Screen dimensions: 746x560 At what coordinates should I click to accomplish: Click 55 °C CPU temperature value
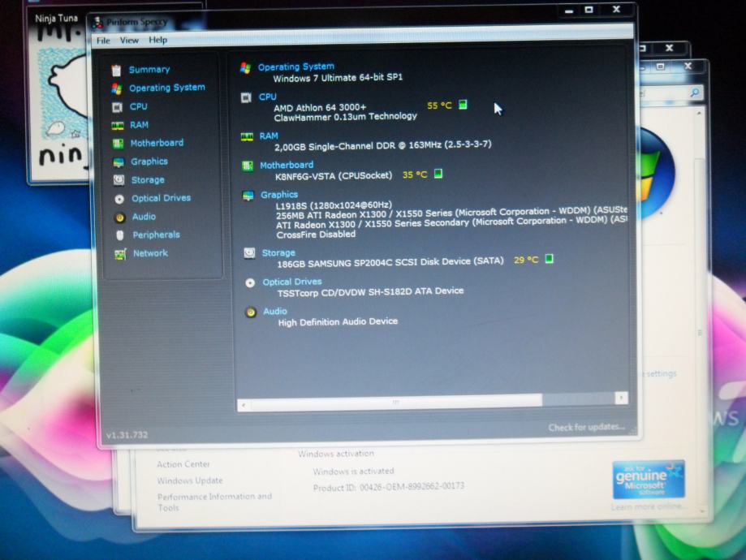(439, 106)
